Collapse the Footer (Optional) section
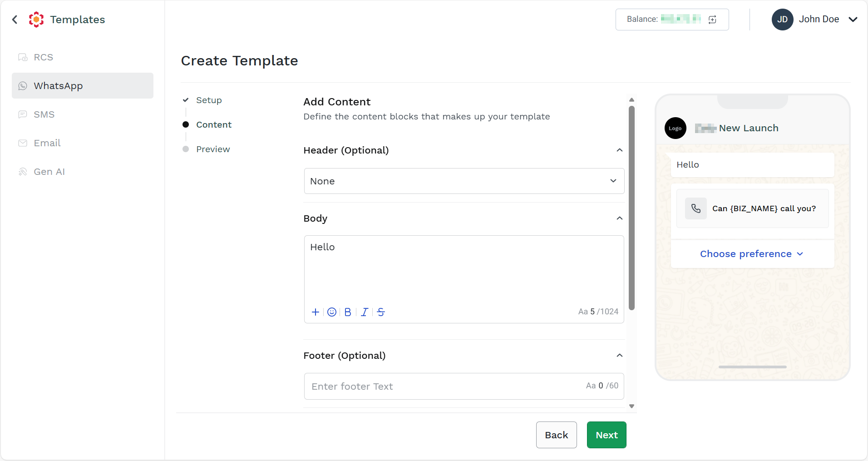This screenshot has width=868, height=461. (x=619, y=356)
